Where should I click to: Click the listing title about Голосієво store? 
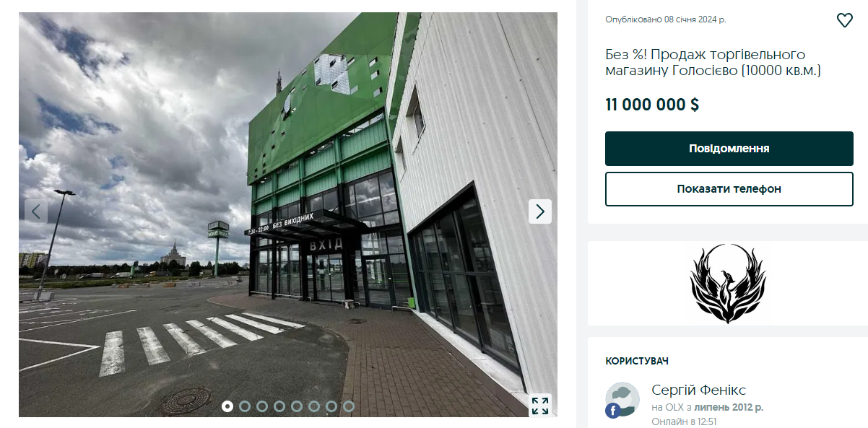(713, 63)
